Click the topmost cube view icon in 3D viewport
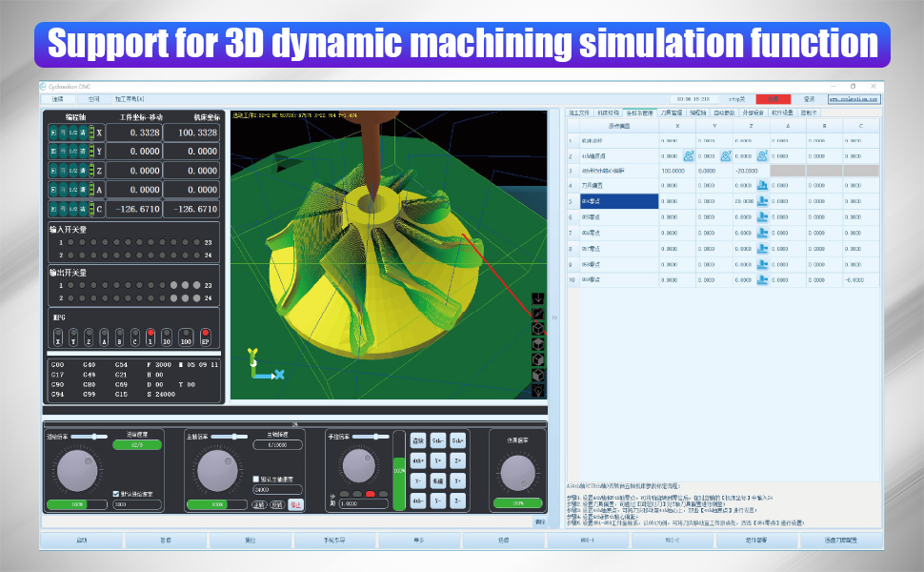 [x=539, y=329]
